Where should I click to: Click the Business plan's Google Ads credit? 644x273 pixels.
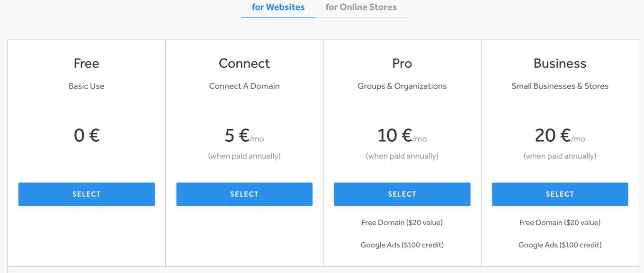tap(560, 245)
